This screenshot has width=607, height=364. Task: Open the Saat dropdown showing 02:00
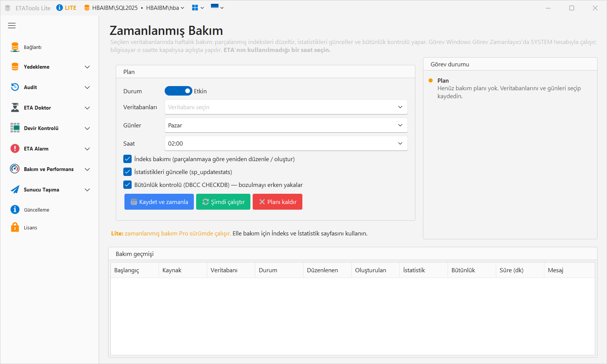click(286, 143)
